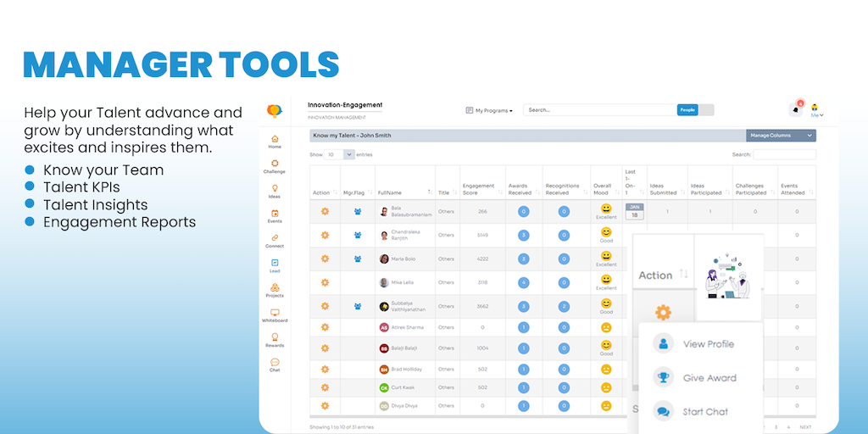
Task: Click action gear for Atirek Sharma
Action: click(x=325, y=327)
